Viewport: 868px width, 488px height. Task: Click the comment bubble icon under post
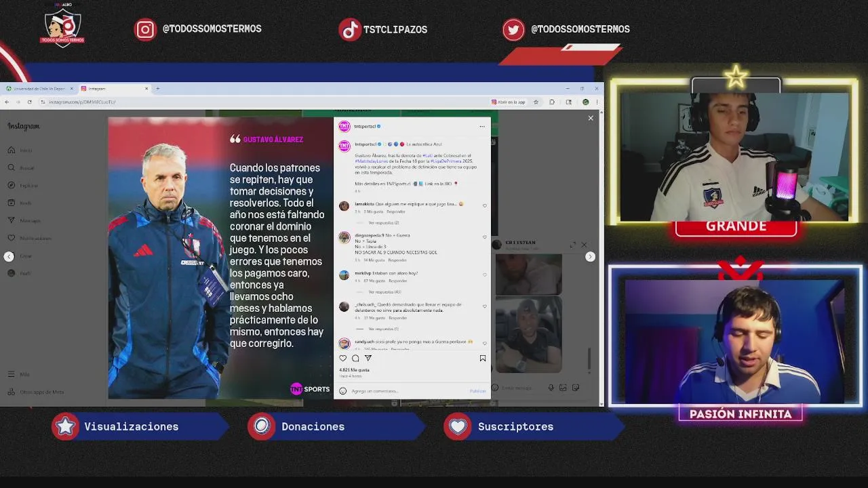355,359
